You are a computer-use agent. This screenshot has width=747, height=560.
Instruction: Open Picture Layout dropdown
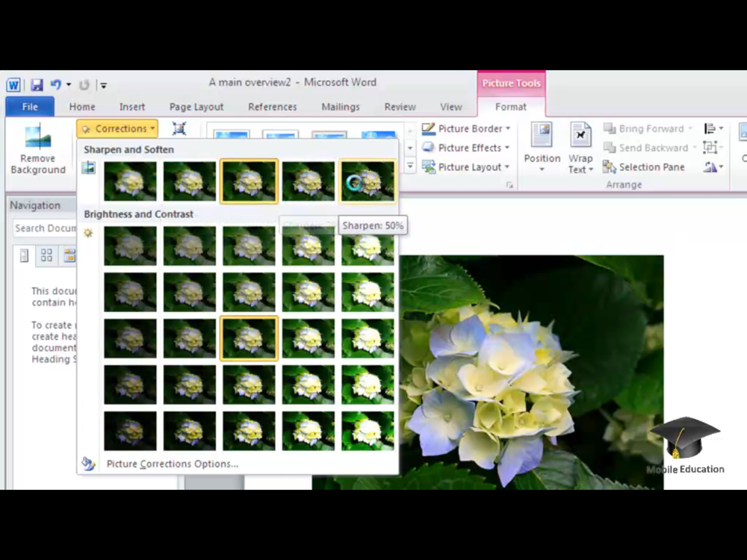pos(466,167)
